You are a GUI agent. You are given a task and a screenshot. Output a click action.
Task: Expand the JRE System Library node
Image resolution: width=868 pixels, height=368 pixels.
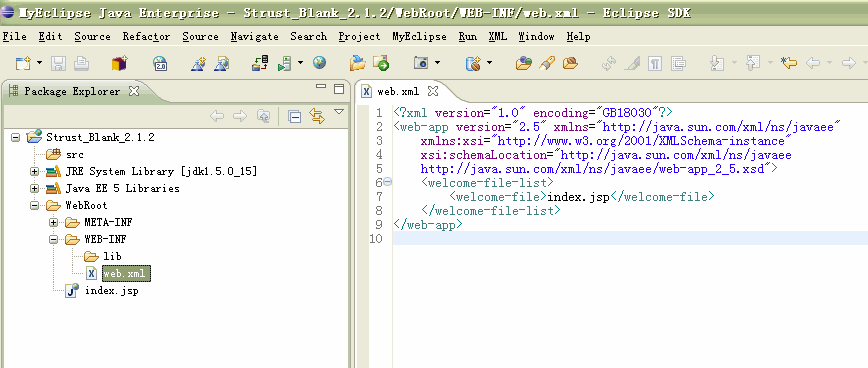(35, 172)
